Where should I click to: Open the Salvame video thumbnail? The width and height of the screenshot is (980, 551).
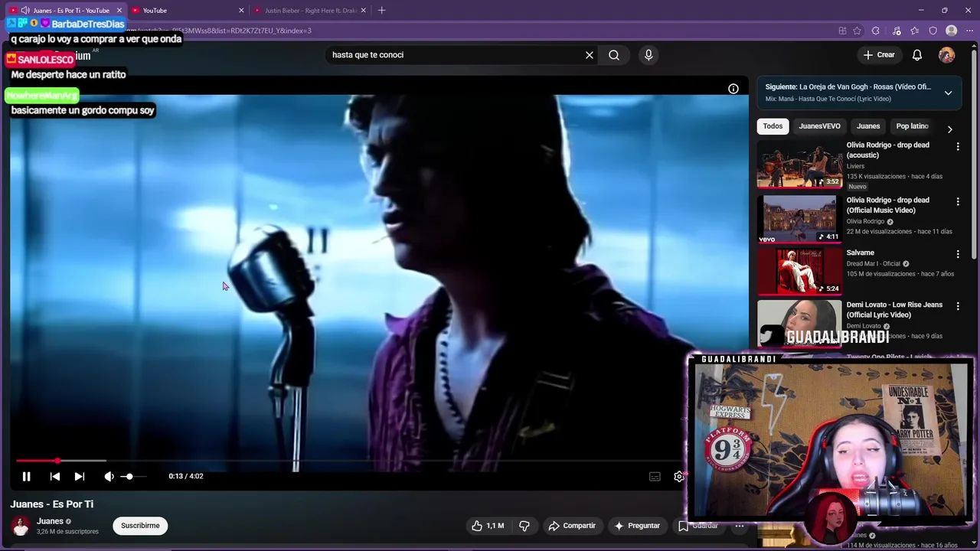pos(799,272)
